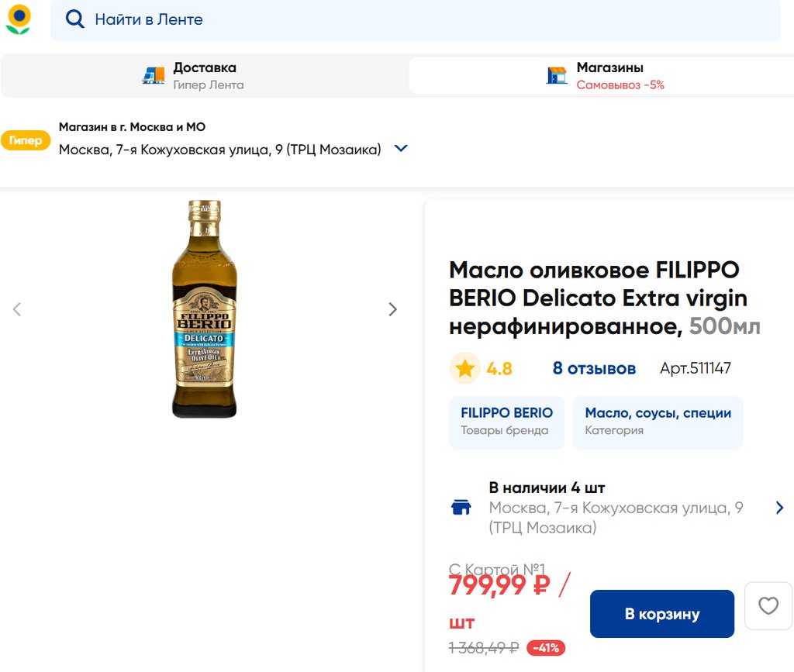Switch to the Доставка tab
This screenshot has width=794, height=672.
(205, 75)
